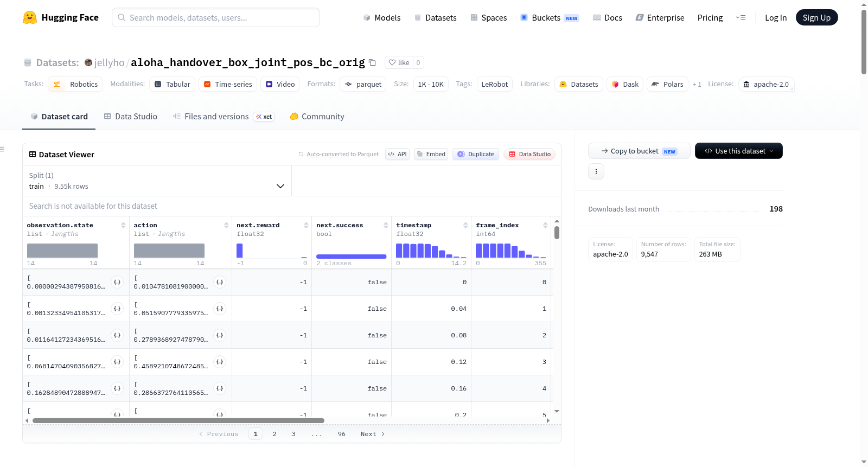The image size is (868, 467).
Task: Click the Copy to bucket button
Action: 639,151
